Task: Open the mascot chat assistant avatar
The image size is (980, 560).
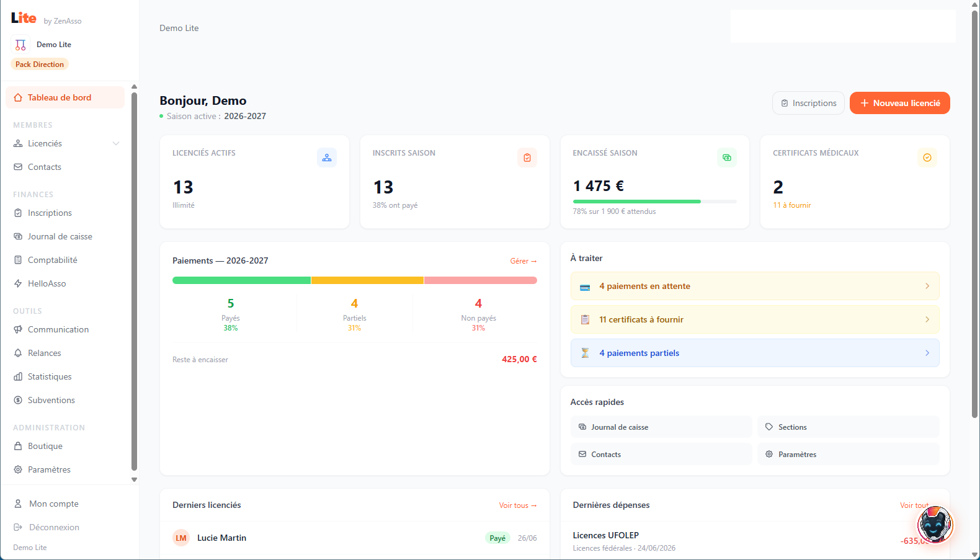Action: (935, 525)
